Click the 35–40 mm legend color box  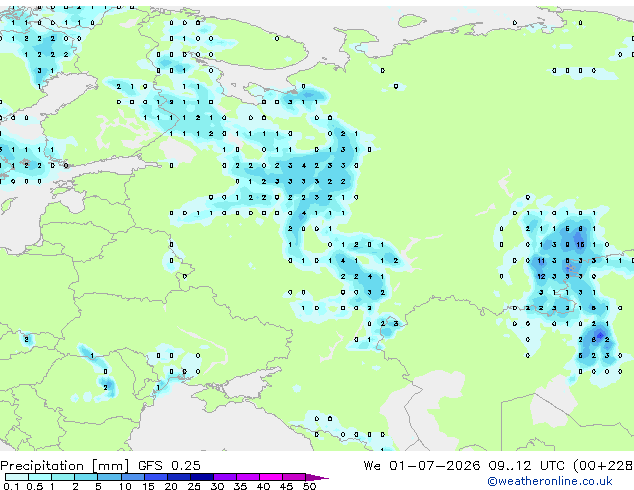(x=247, y=477)
